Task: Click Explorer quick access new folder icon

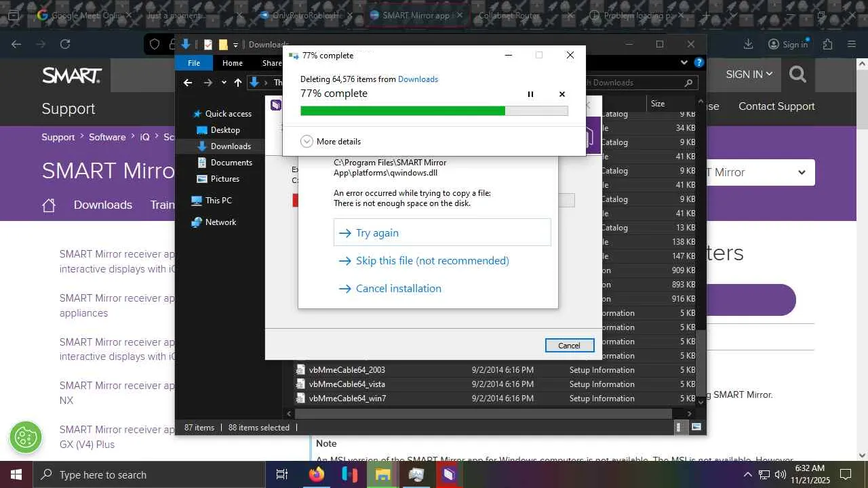Action: [x=222, y=45]
